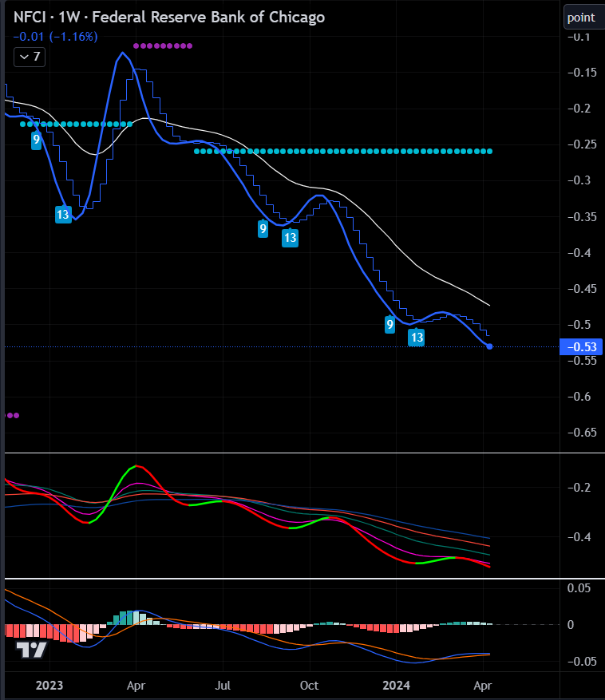The image size is (605, 700).
Task: Click the blue last-value dot on NFCI line
Action: pyautogui.click(x=489, y=346)
